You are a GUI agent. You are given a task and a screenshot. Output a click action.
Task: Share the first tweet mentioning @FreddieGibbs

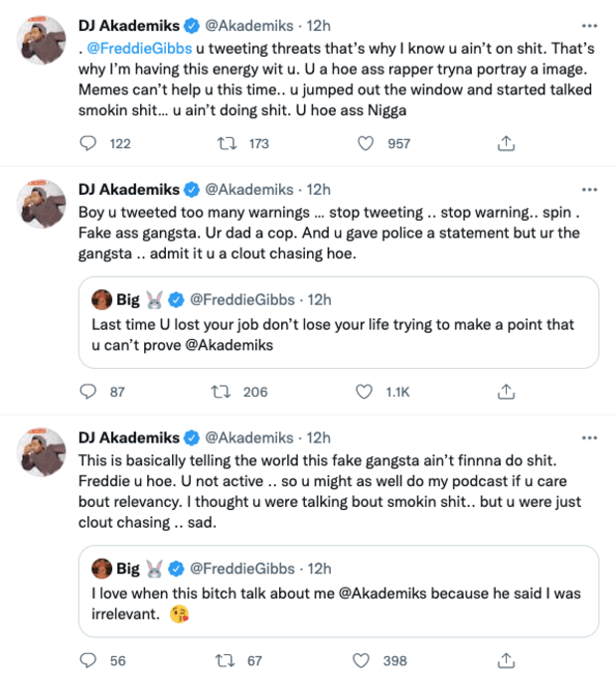(x=506, y=143)
